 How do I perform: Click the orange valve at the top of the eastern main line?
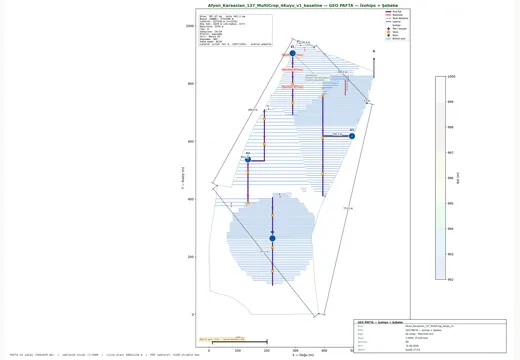(323, 96)
